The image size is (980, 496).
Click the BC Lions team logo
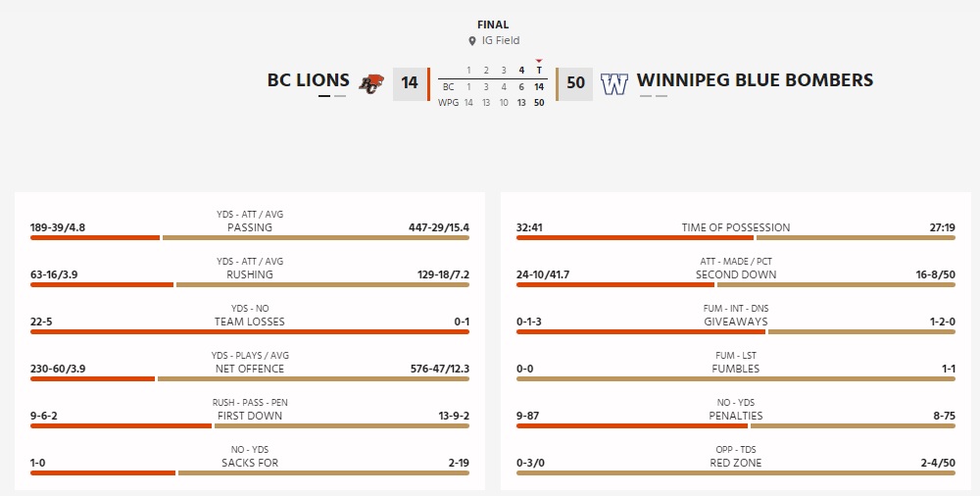pos(370,84)
